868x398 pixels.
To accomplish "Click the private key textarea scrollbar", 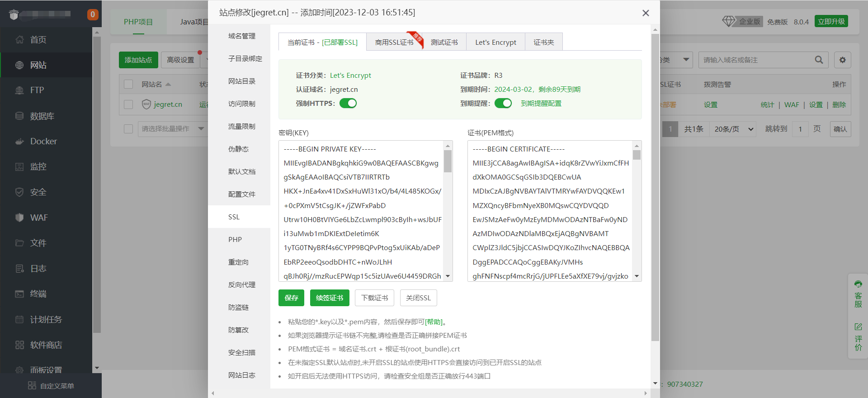I will click(x=448, y=161).
